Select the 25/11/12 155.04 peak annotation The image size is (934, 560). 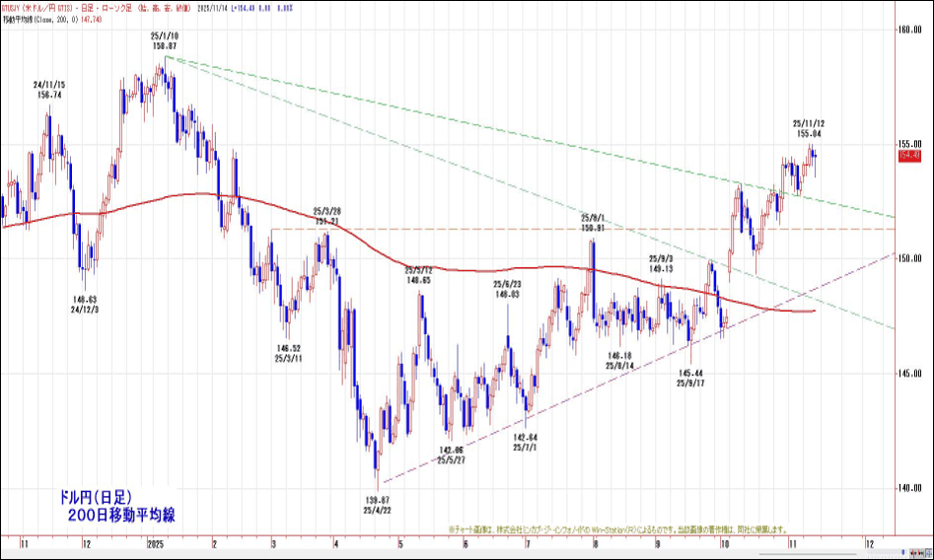coord(808,128)
